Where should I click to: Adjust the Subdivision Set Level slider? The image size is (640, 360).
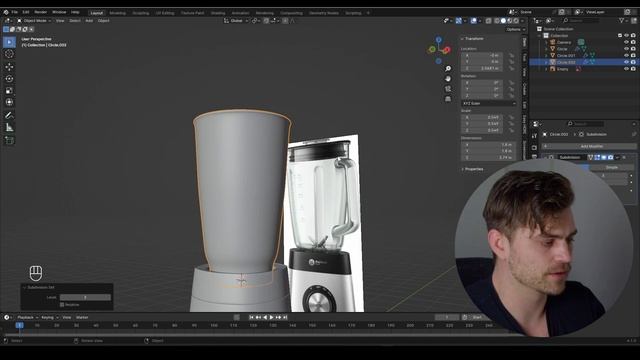coord(85,297)
